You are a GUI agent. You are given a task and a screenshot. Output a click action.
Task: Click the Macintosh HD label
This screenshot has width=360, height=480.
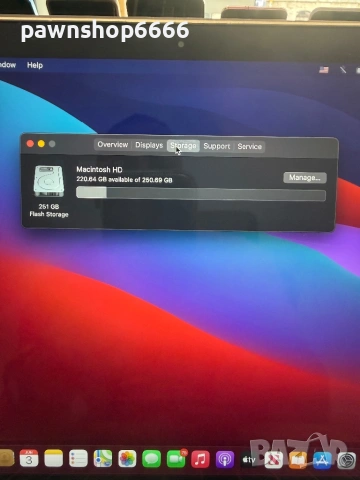[99, 169]
